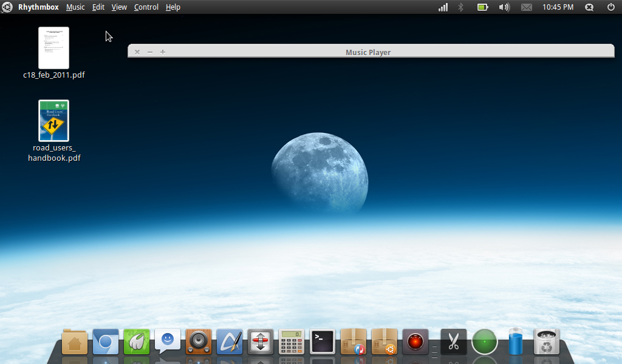Select the c18_feb_2011.pdf file thumbnail
Screen dimensions: 622x364
click(x=53, y=48)
